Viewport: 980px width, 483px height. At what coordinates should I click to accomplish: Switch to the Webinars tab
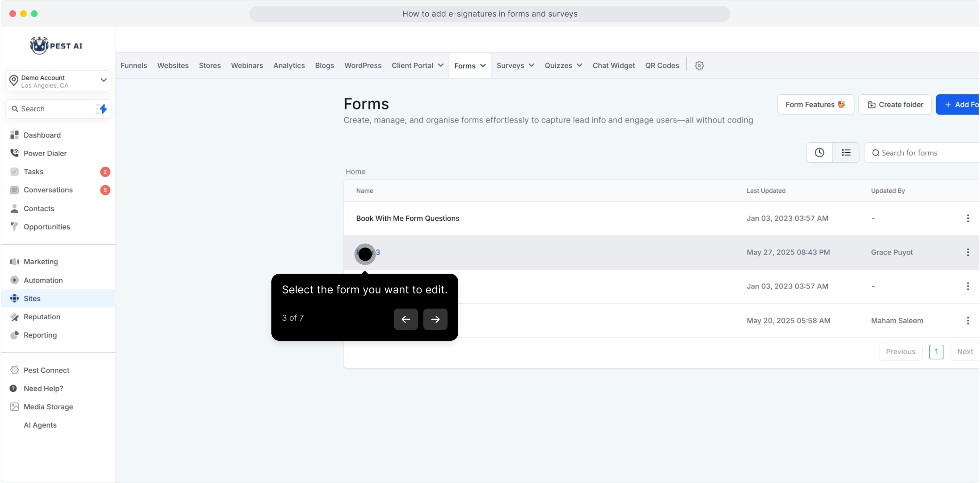pos(247,66)
